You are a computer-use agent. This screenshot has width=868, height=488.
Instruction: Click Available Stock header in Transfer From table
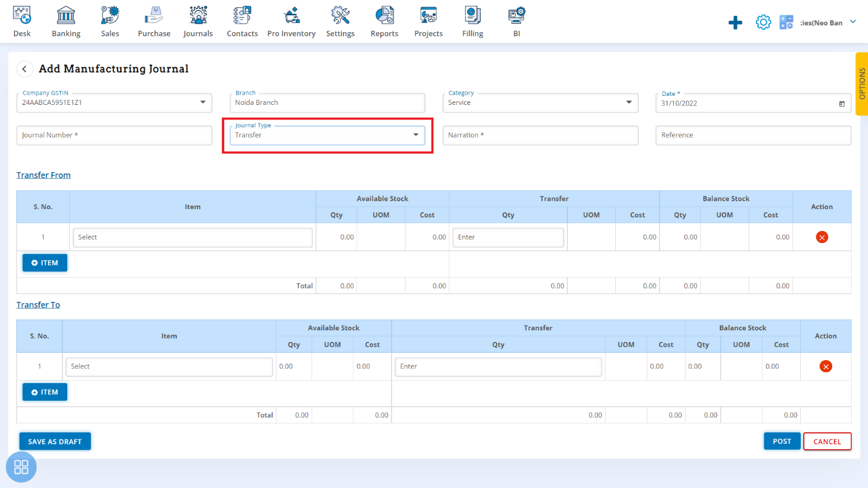tap(382, 199)
